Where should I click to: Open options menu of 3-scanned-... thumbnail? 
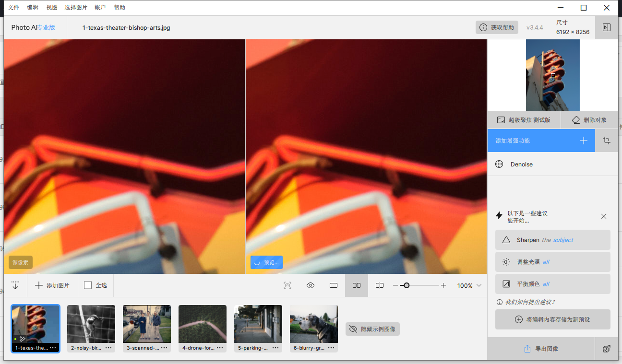click(164, 348)
